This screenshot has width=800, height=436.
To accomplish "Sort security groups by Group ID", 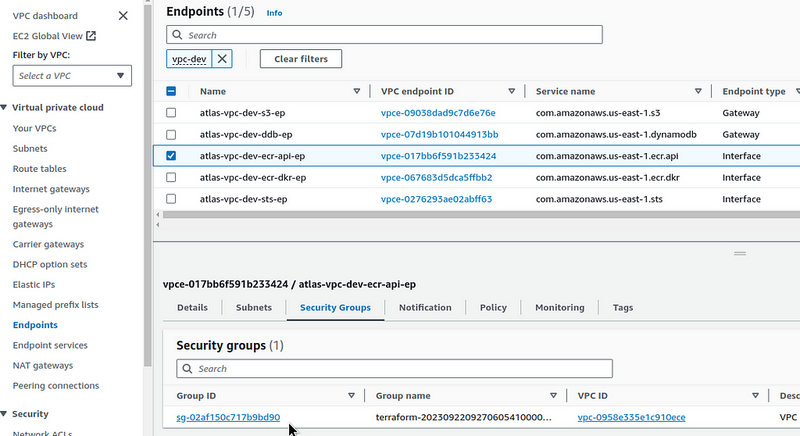I will tap(351, 395).
